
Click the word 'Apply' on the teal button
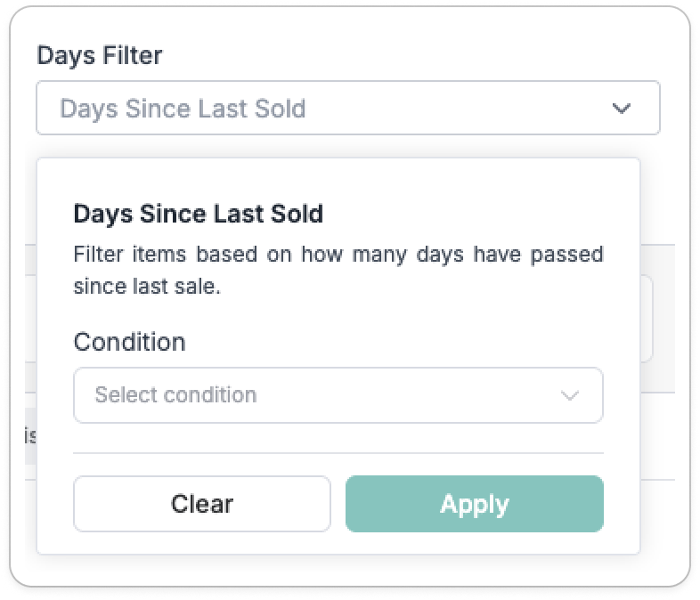pos(474,504)
